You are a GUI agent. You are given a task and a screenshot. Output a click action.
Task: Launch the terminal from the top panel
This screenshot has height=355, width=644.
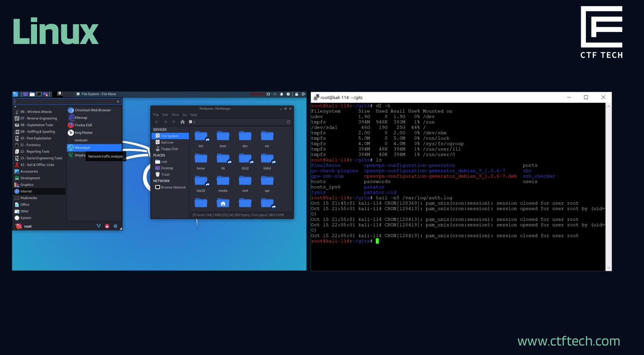click(39, 94)
